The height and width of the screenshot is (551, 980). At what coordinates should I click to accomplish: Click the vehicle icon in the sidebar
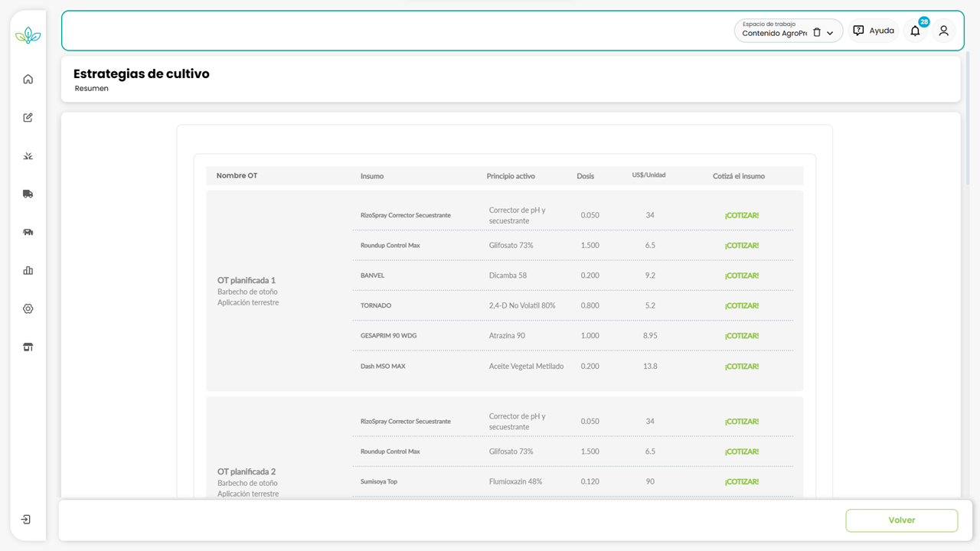(x=28, y=232)
